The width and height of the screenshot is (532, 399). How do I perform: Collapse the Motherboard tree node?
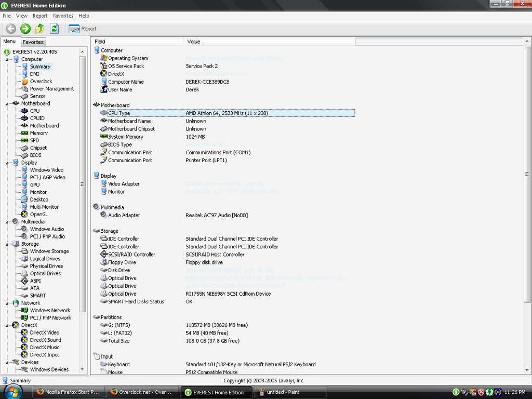pyautogui.click(x=7, y=104)
